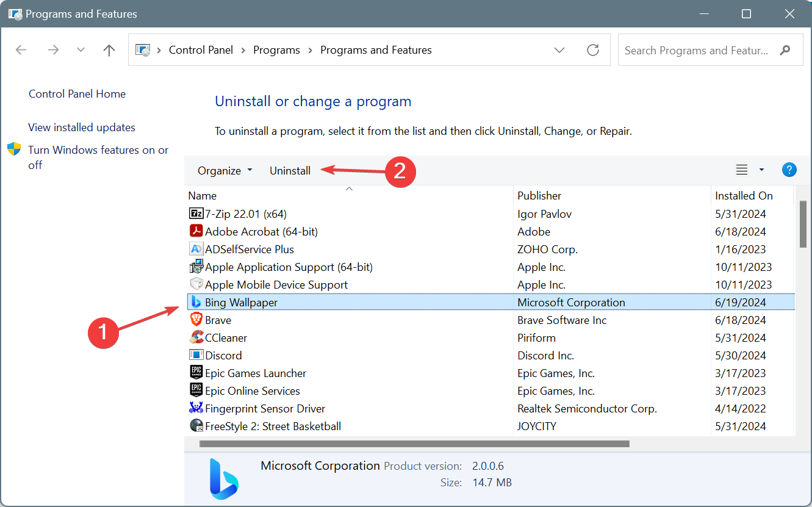Select the Bing Wallpaper list icon
Viewport: 812px width, 507px height.
[x=196, y=302]
